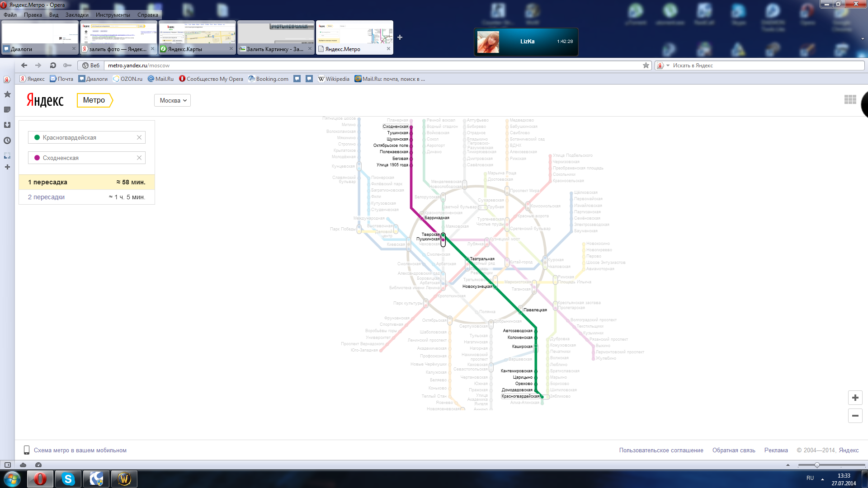The width and height of the screenshot is (868, 488).
Task: Open Skype from the taskbar
Action: click(x=68, y=479)
